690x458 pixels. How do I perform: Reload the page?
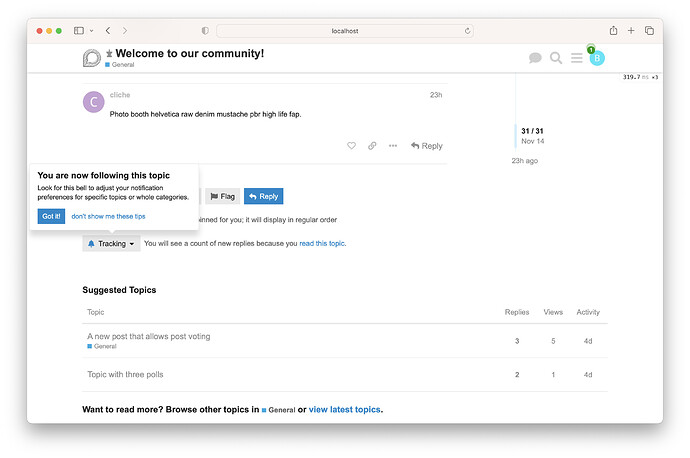point(467,31)
